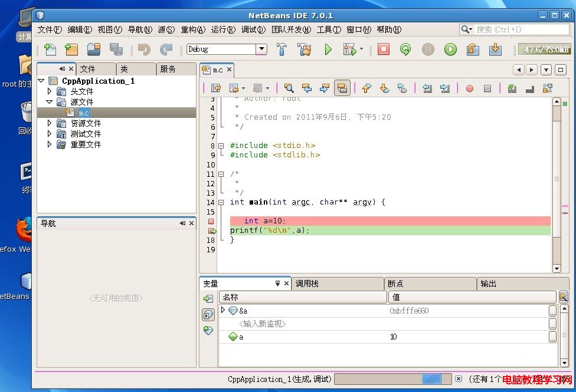Build the project with the hammer icon

(x=282, y=49)
